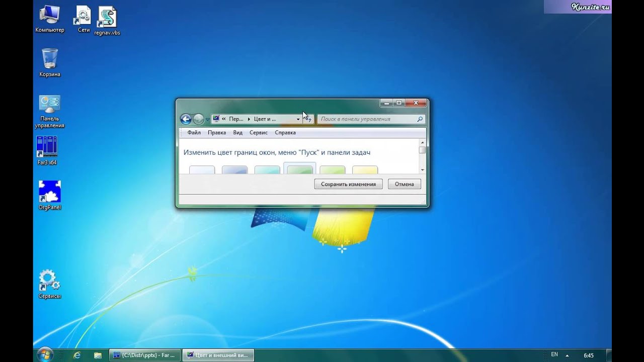Viewport: 644px width, 362px height.
Task: Show hidden tray icons arrow
Action: click(x=568, y=355)
